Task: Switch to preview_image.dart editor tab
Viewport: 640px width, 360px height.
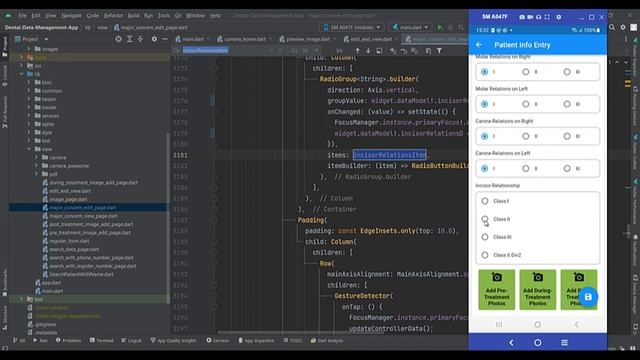Action: (x=308, y=39)
